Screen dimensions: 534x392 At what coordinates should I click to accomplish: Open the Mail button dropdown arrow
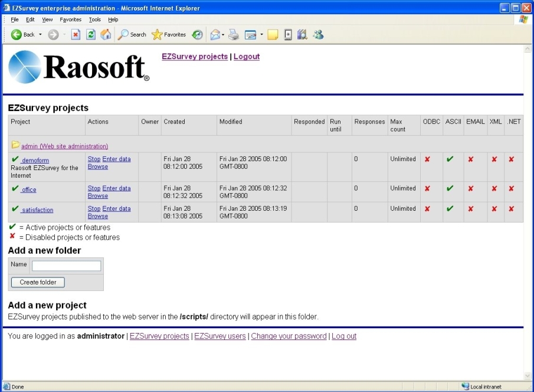point(223,35)
